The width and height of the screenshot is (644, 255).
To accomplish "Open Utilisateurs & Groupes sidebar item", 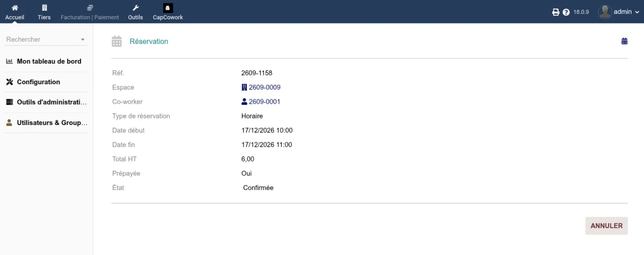I will (46, 122).
